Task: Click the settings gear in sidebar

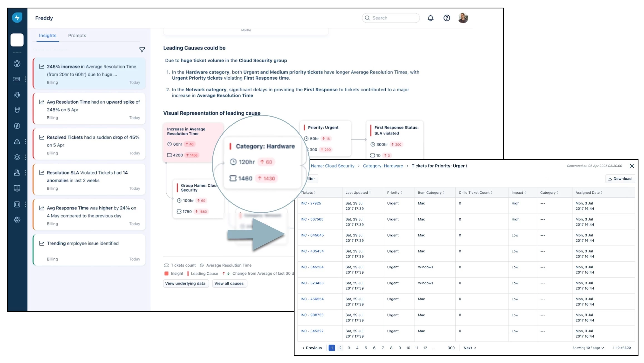Action: [x=17, y=220]
